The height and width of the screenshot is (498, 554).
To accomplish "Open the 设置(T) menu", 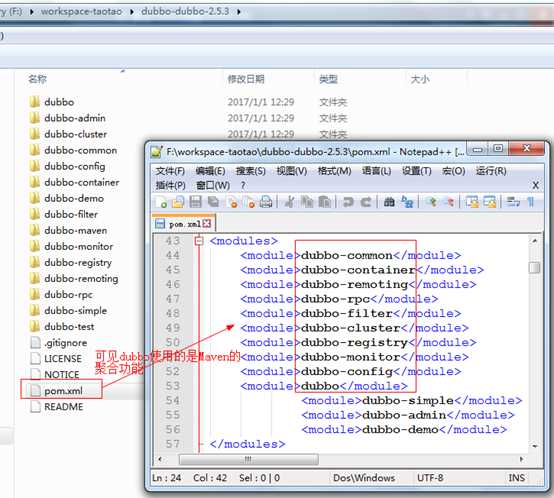I will coord(417,171).
